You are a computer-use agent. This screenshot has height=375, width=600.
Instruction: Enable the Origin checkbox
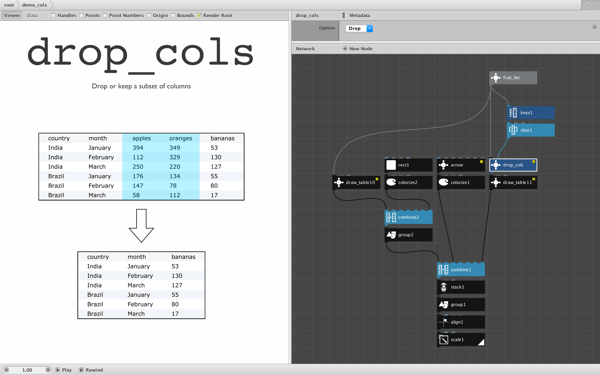[x=148, y=15]
